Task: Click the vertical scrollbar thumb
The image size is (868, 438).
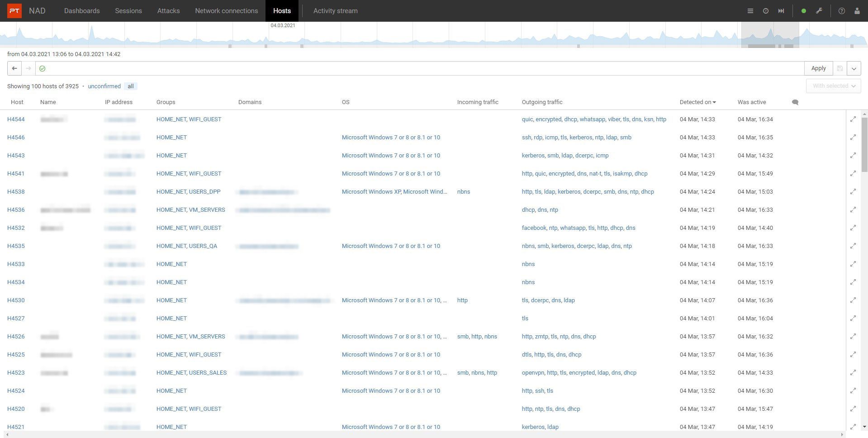Action: [864, 145]
